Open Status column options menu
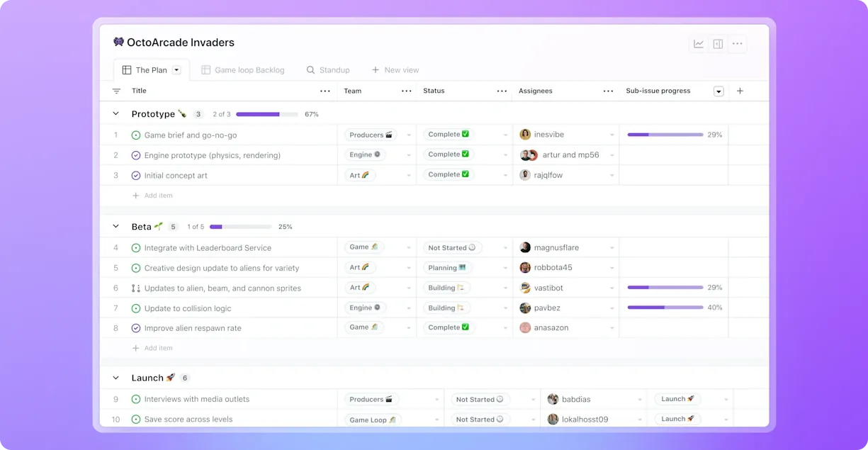Image resolution: width=868 pixels, height=450 pixels. pos(502,91)
